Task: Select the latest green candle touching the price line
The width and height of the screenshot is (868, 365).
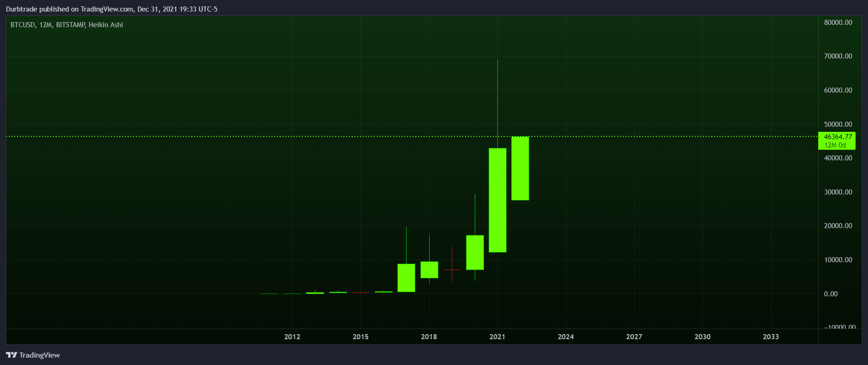Action: tap(520, 168)
